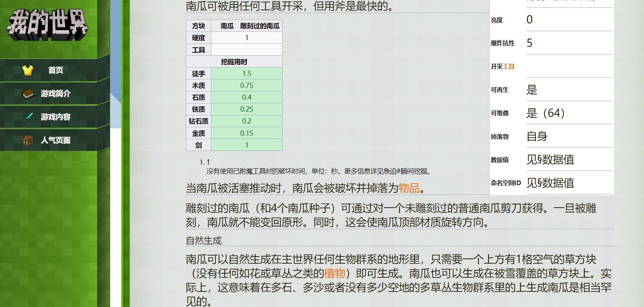Follow the orange 工具 link in infobox
The height and width of the screenshot is (307, 644).
[x=509, y=66]
